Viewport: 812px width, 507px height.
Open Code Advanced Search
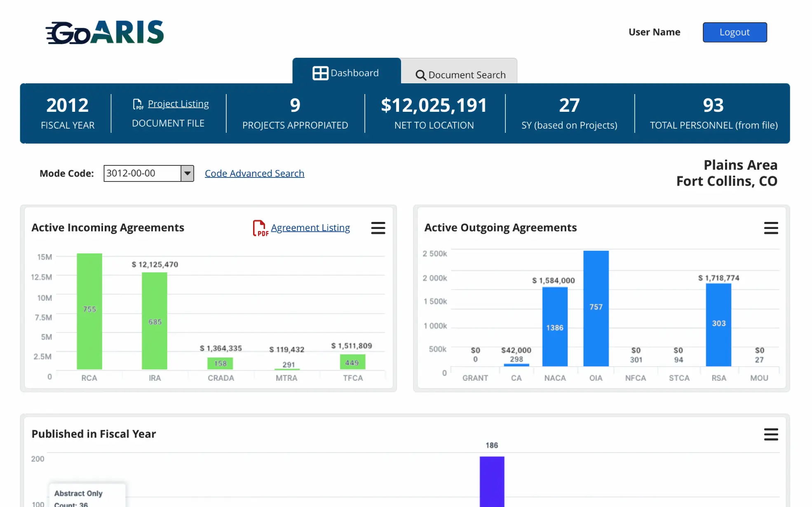point(254,173)
